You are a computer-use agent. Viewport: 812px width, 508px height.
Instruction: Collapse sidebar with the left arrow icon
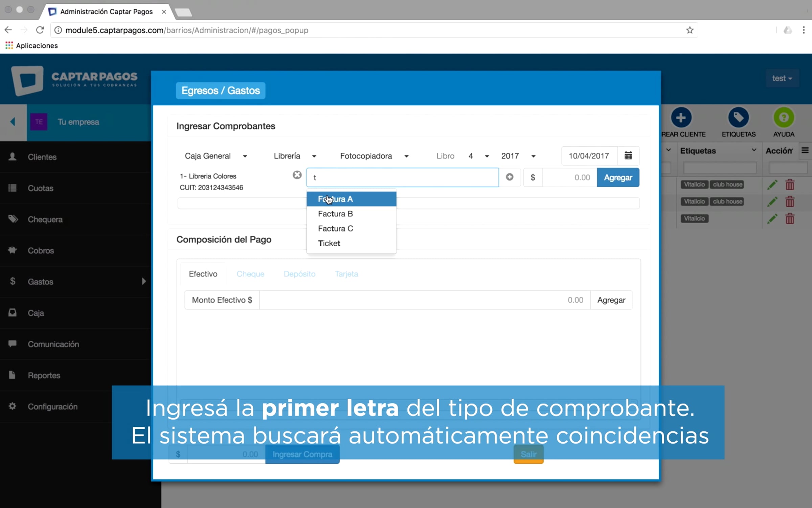[13, 122]
